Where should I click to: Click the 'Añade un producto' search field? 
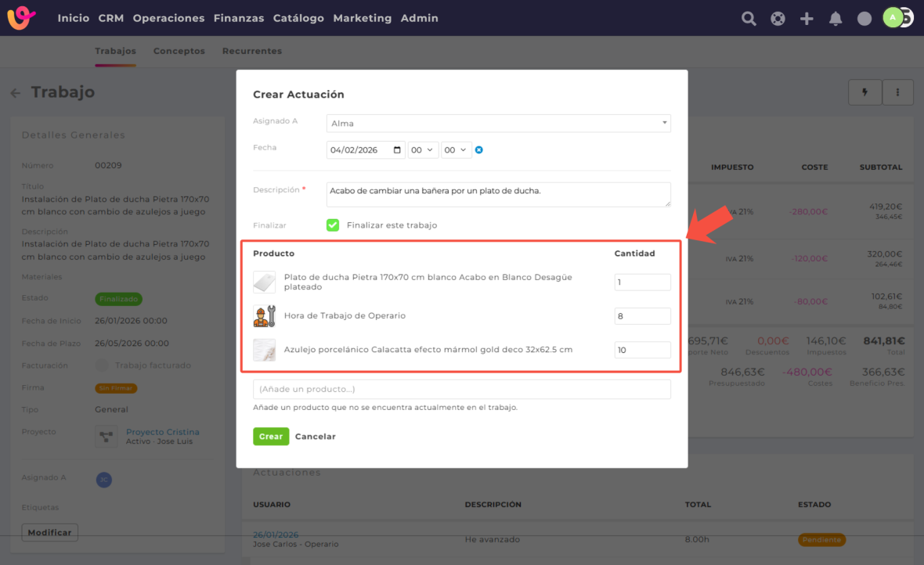(461, 389)
